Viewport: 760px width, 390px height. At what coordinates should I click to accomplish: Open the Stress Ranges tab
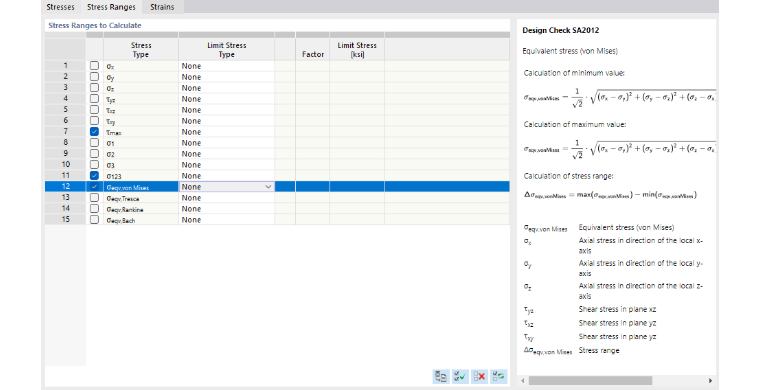click(x=111, y=7)
